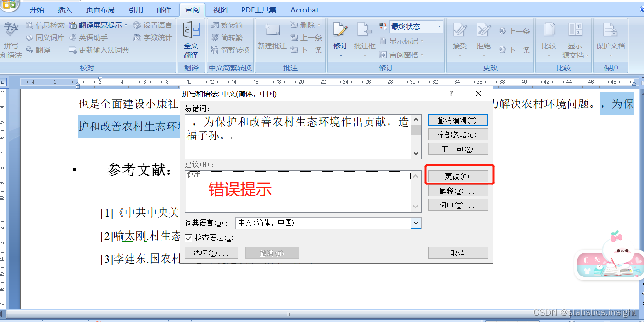This screenshot has width=644, height=322.
Task: Insert a New Comment (新建批注)
Action: tap(272, 36)
